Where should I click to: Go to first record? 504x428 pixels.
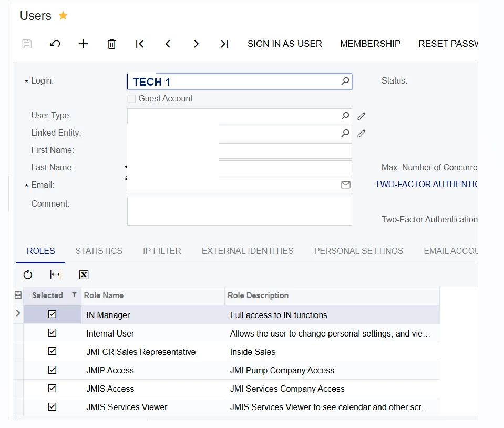[139, 44]
